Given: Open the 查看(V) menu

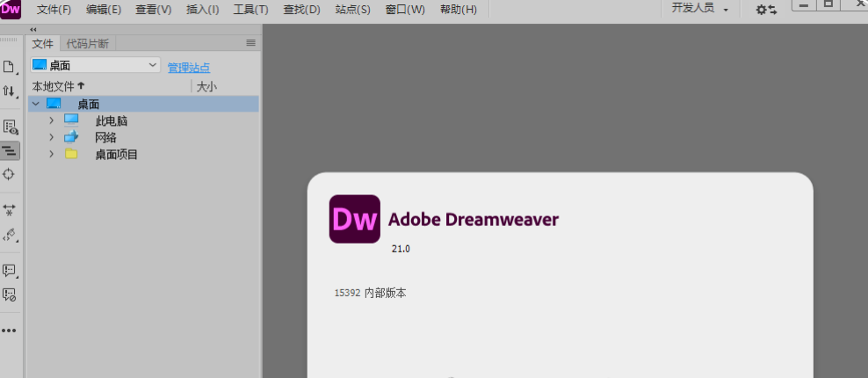Looking at the screenshot, I should click(x=154, y=10).
